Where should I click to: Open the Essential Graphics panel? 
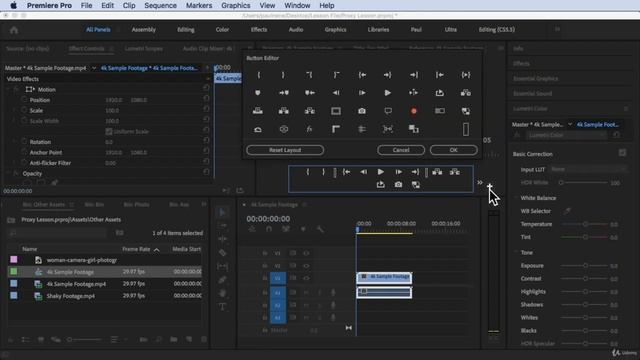[536, 79]
